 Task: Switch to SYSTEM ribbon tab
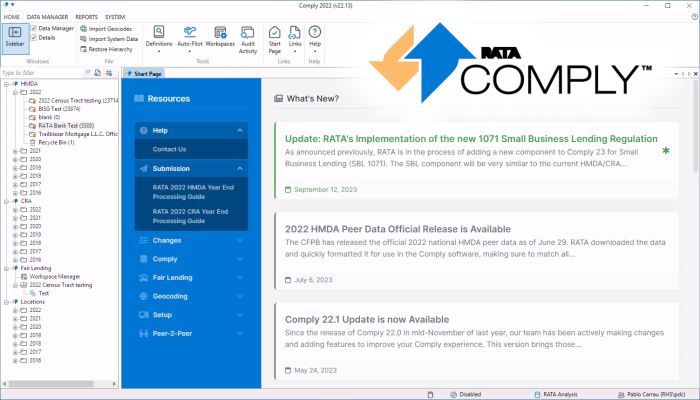115,17
